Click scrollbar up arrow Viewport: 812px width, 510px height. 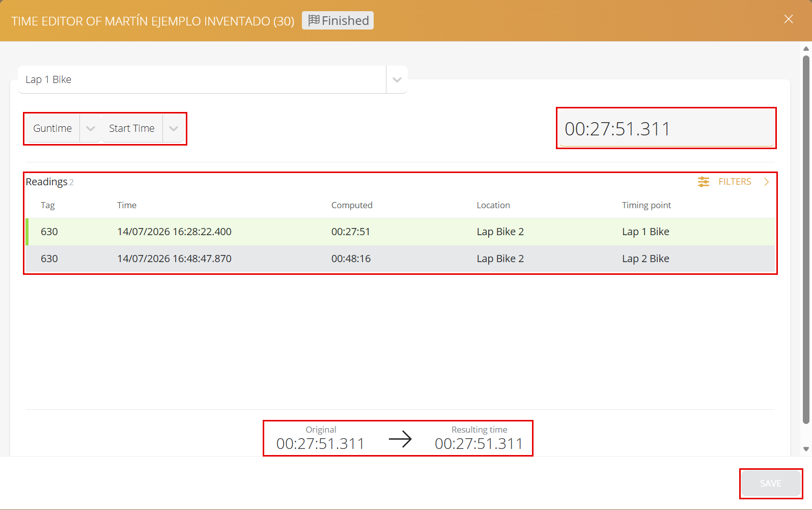tap(806, 49)
